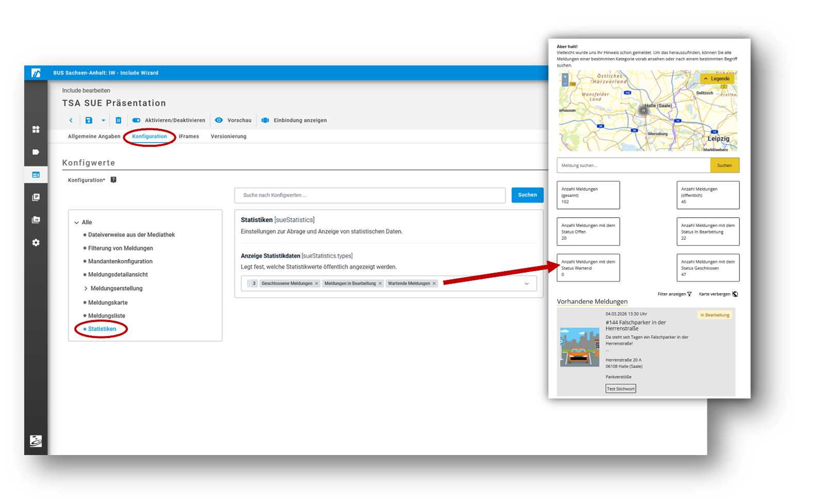Open the dashboard widgets icon in sidebar

click(x=36, y=129)
